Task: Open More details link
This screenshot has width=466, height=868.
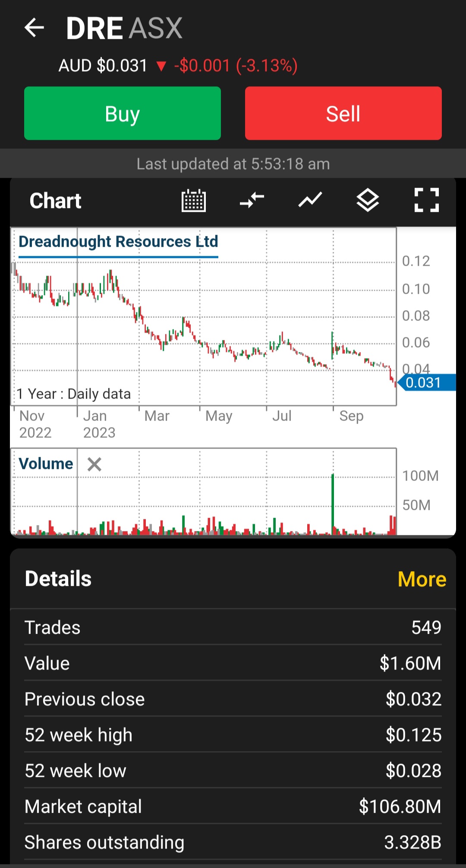Action: click(422, 579)
